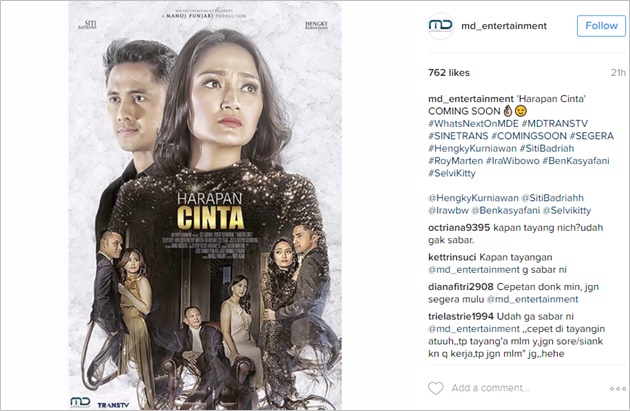The width and height of the screenshot is (630, 411).
Task: Open the three-dots more options menu
Action: click(x=618, y=389)
